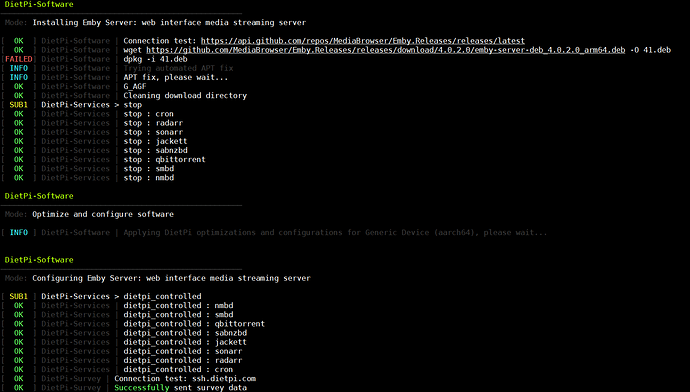The image size is (690, 392).
Task: Click the 'DietPi-Services > stop' SUB1 line
Action: pos(92,105)
